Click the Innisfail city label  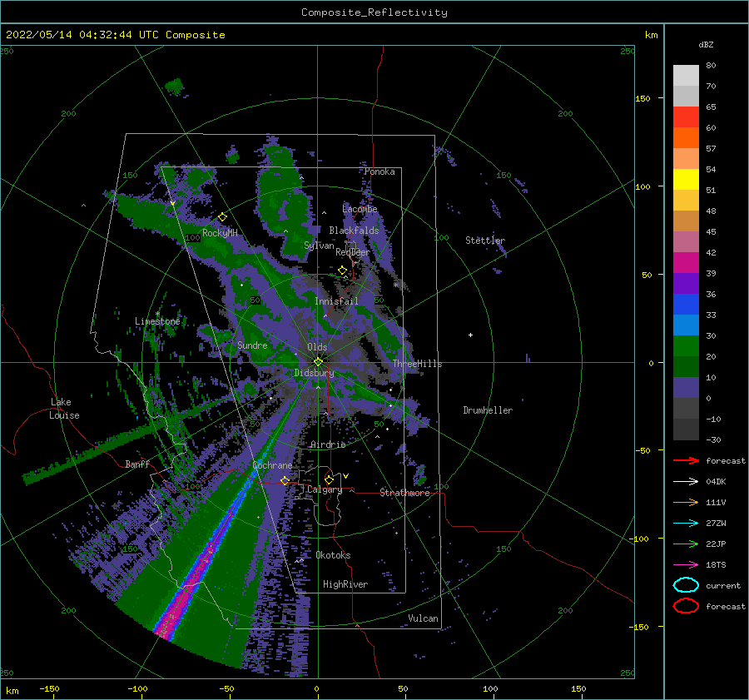pos(336,301)
